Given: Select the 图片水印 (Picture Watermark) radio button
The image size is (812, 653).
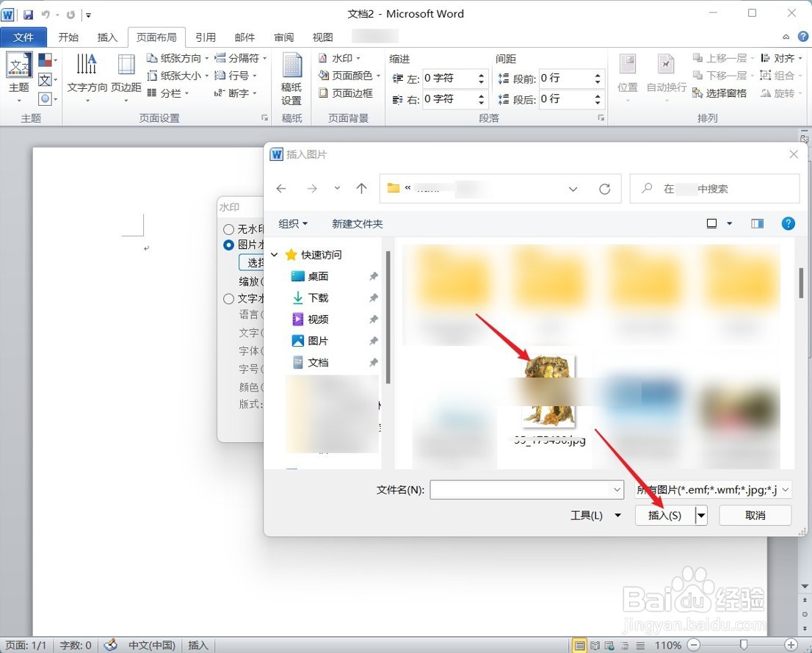Looking at the screenshot, I should pyautogui.click(x=228, y=245).
